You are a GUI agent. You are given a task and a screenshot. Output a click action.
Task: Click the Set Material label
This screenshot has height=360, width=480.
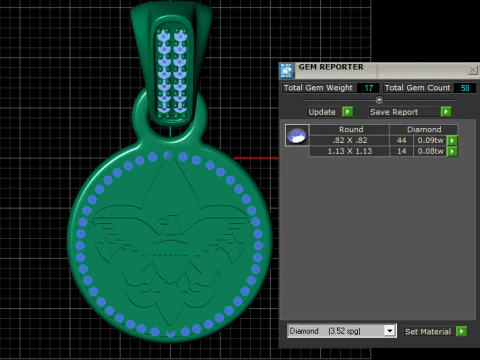coord(428,332)
